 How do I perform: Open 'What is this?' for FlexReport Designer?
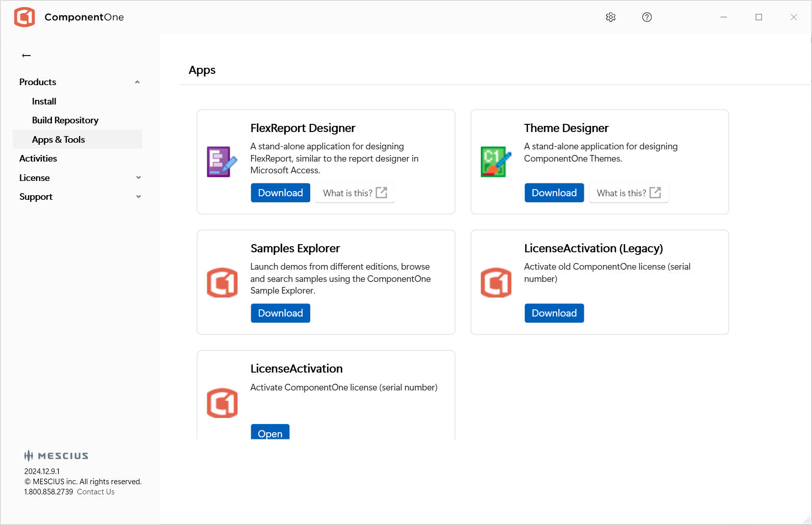pos(355,193)
